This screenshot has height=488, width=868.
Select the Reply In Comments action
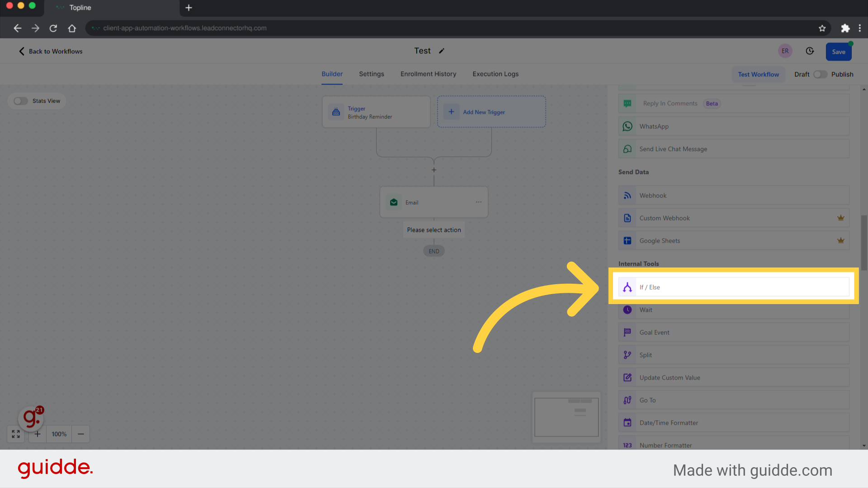734,103
